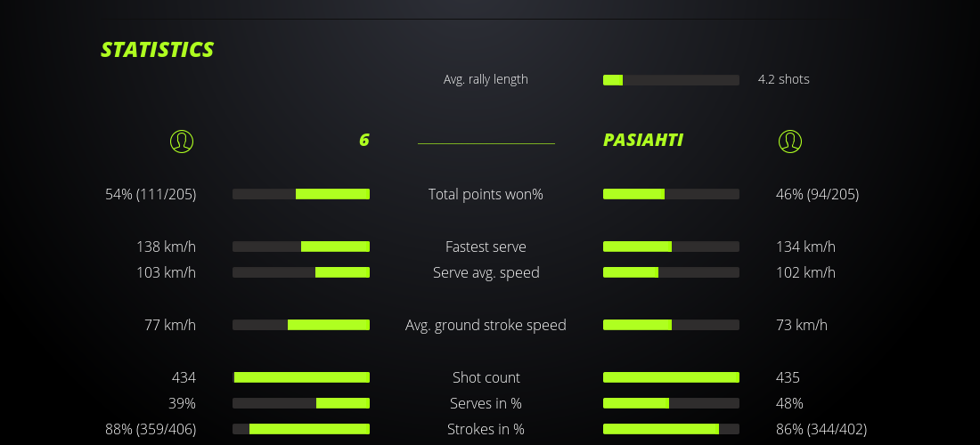Image resolution: width=980 pixels, height=445 pixels.
Task: Select the PASIAHTI player name
Action: click(x=643, y=140)
